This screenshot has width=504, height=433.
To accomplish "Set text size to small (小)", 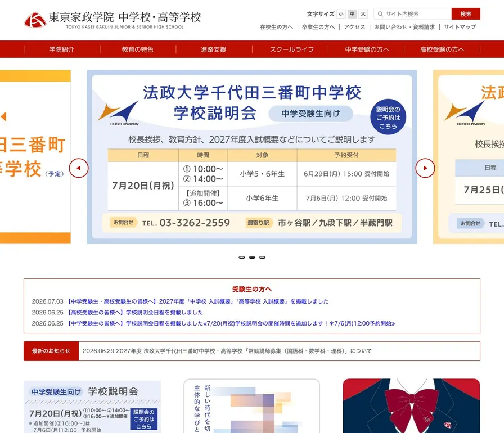I will point(341,14).
